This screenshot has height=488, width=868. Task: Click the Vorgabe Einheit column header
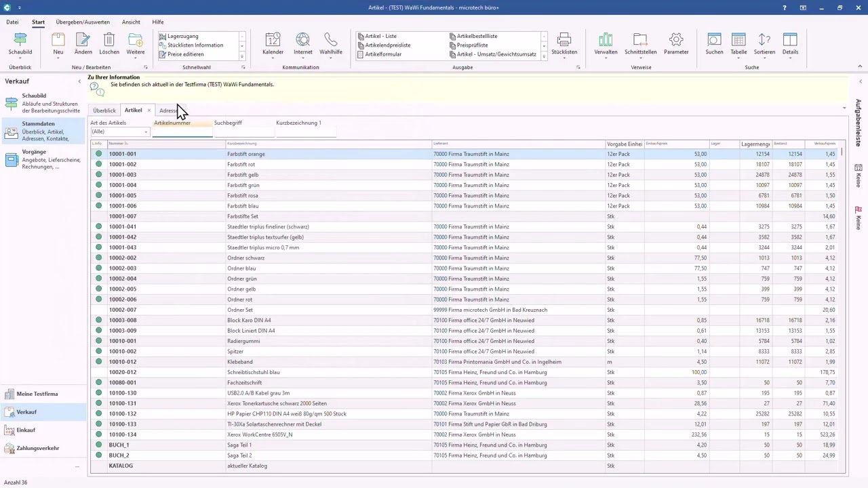click(x=624, y=144)
